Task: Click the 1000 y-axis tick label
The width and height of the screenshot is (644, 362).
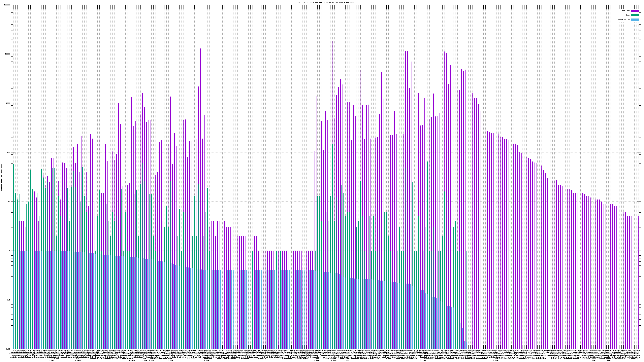Action: [8, 103]
